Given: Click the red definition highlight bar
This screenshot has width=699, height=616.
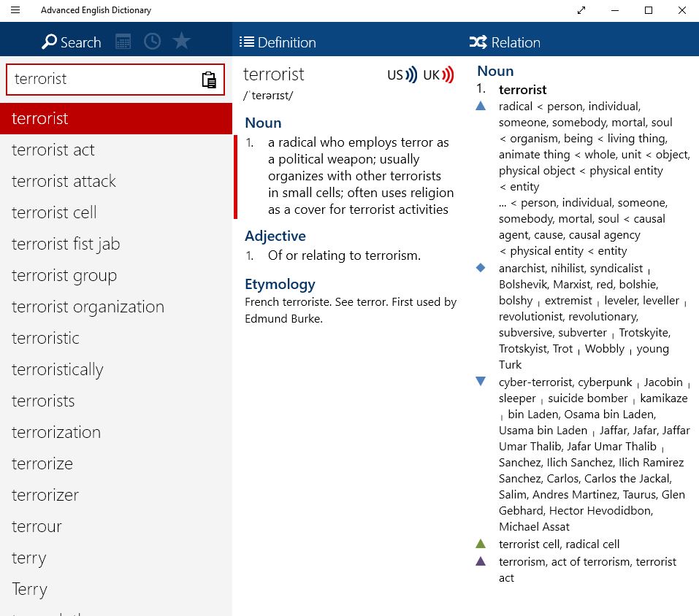Looking at the screenshot, I should [237, 173].
